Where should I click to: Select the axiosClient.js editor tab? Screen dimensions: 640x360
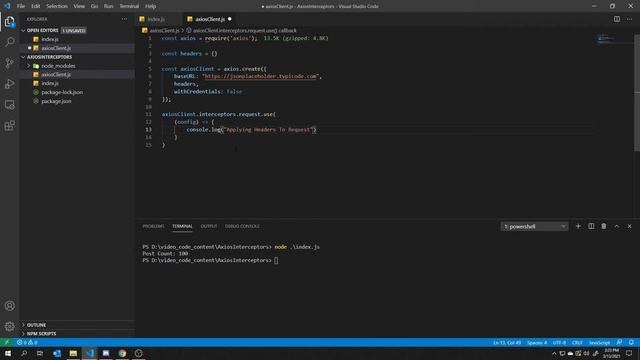(210, 19)
